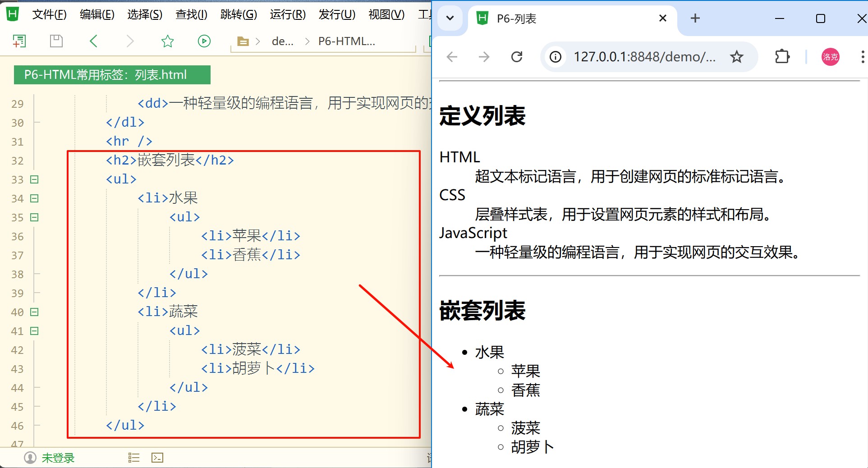The height and width of the screenshot is (468, 868).
Task: Open Chrome tab search dropdown
Action: [450, 18]
